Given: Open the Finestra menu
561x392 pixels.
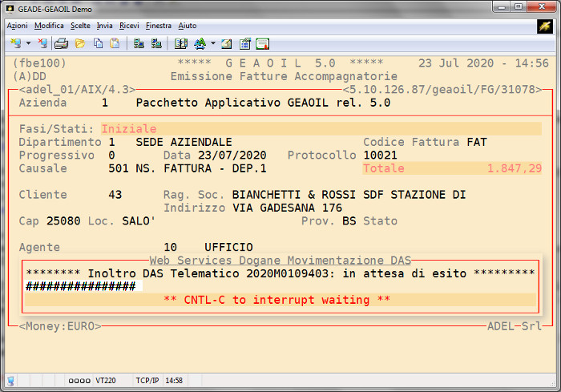Looking at the screenshot, I should pyautogui.click(x=159, y=26).
